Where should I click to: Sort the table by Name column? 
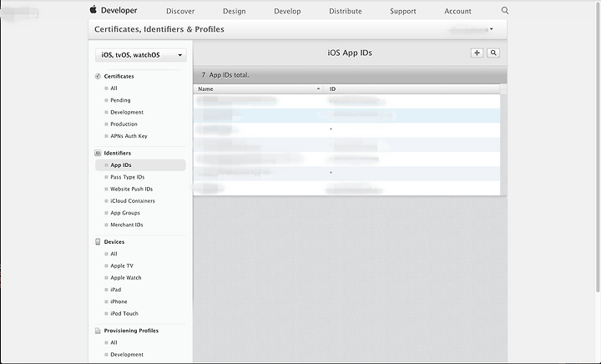tap(258, 88)
